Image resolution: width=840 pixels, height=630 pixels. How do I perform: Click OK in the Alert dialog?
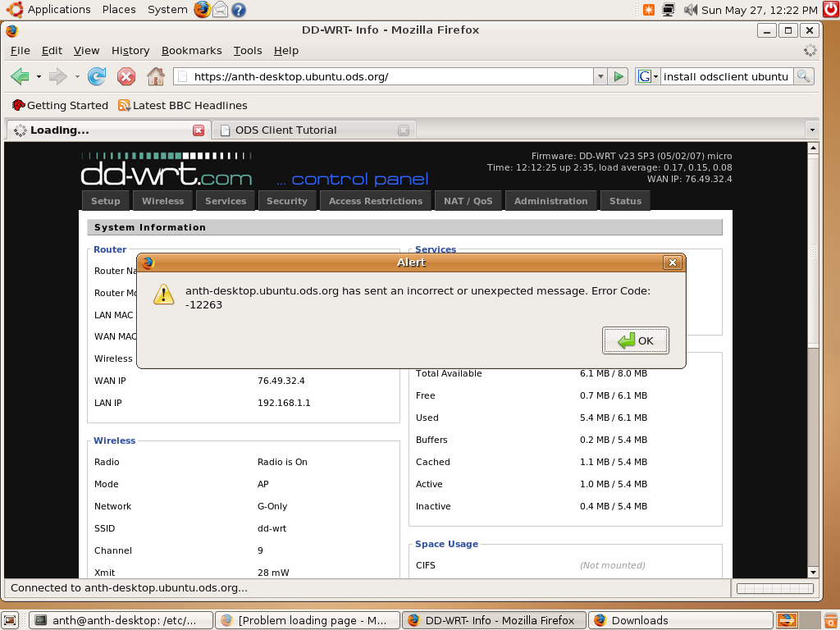click(x=636, y=340)
